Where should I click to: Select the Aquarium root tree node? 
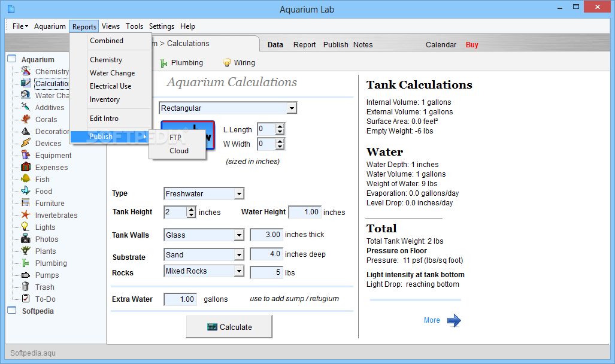(x=38, y=60)
